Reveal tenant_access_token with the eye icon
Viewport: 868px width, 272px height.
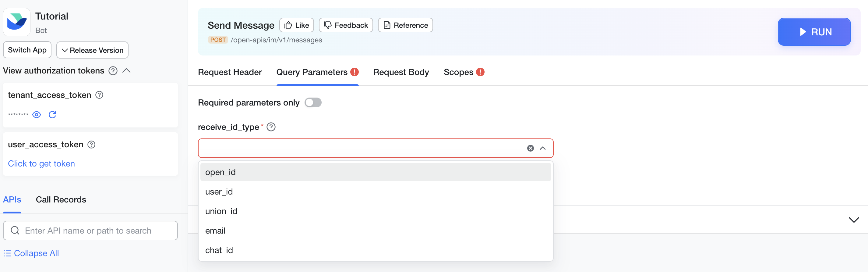[36, 115]
